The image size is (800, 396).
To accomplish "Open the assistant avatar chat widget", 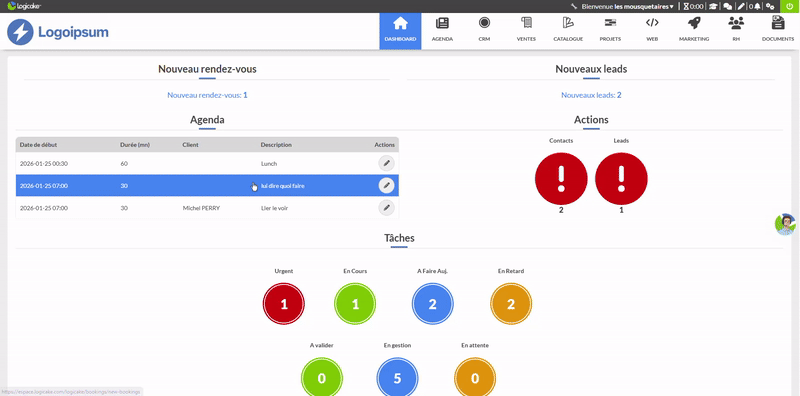I will [x=785, y=224].
